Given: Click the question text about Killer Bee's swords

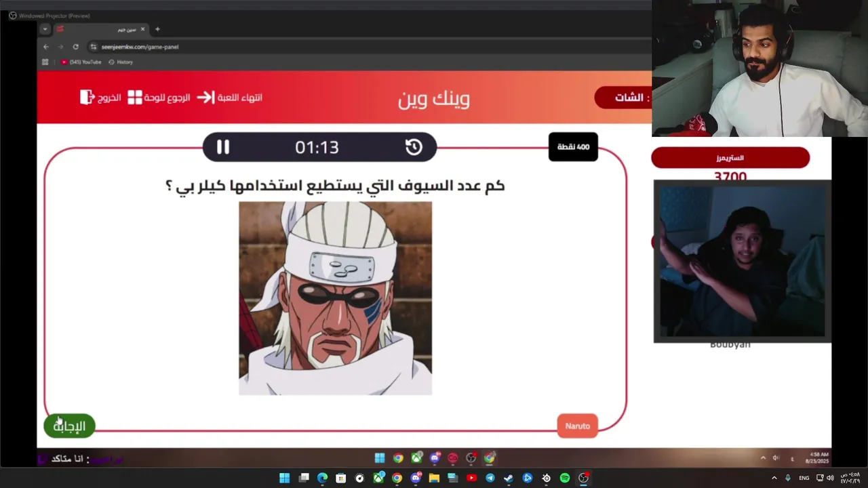Looking at the screenshot, I should [x=335, y=186].
